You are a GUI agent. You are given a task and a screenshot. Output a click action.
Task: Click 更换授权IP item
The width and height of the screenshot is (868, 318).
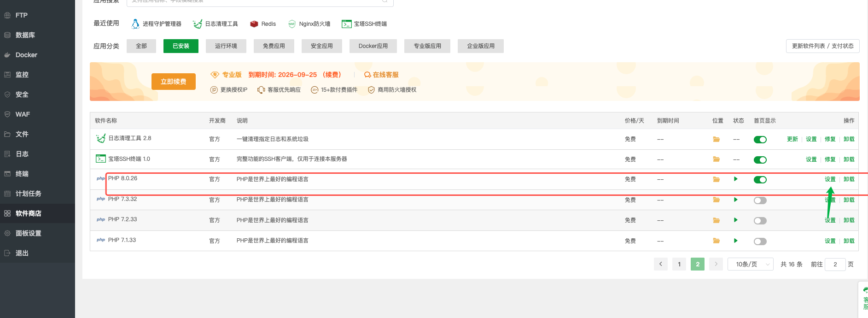[229, 90]
